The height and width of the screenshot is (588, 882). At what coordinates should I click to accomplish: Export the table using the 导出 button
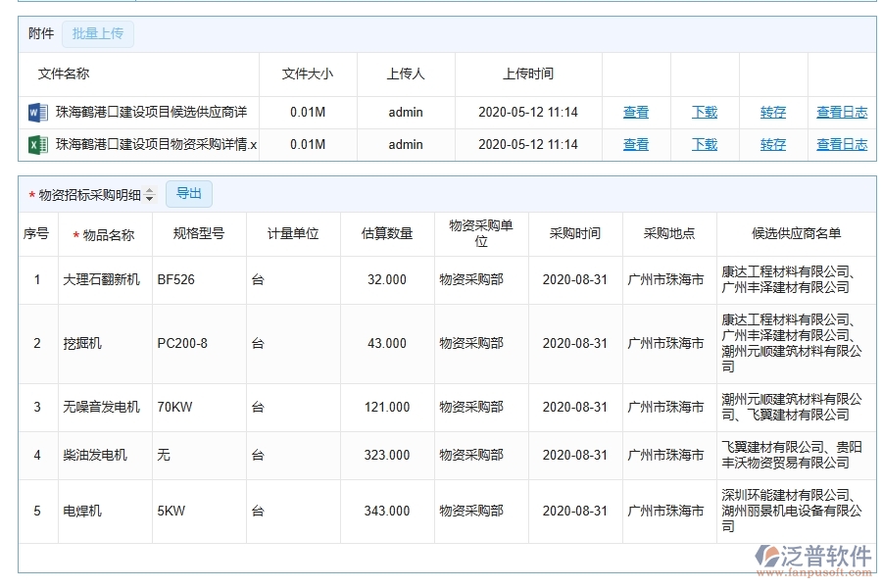(189, 193)
